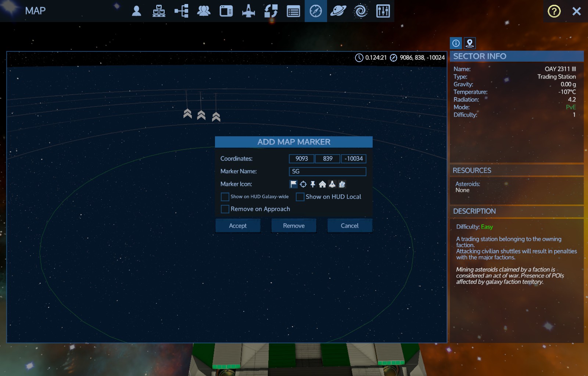
Task: Choose the spaceship marker icon
Action: coord(332,184)
